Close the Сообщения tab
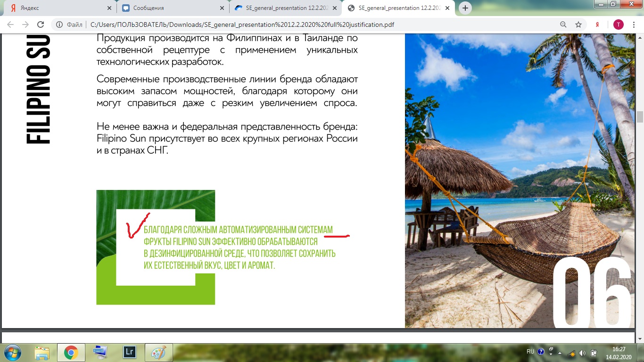644x362 pixels. [222, 8]
